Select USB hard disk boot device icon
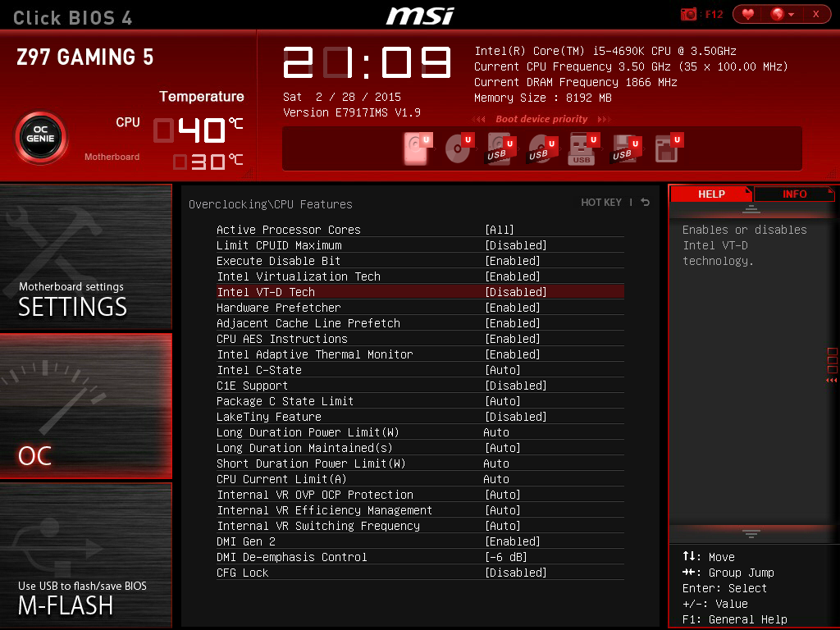The image size is (840, 630). click(501, 148)
